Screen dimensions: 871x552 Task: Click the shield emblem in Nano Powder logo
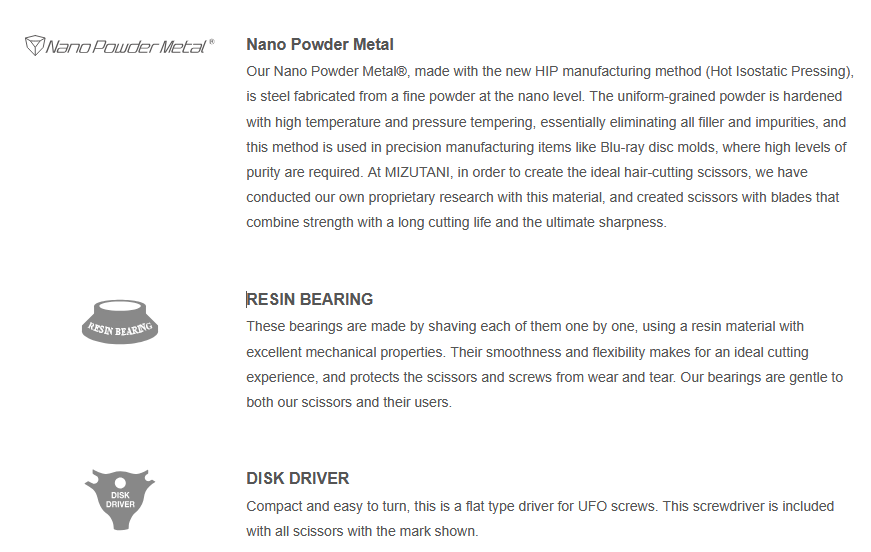tap(34, 46)
